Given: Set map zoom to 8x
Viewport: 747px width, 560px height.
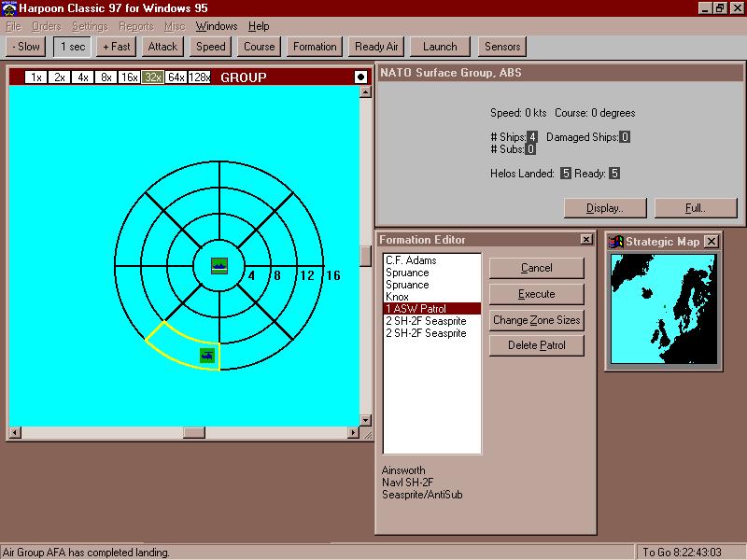Looking at the screenshot, I should (106, 77).
